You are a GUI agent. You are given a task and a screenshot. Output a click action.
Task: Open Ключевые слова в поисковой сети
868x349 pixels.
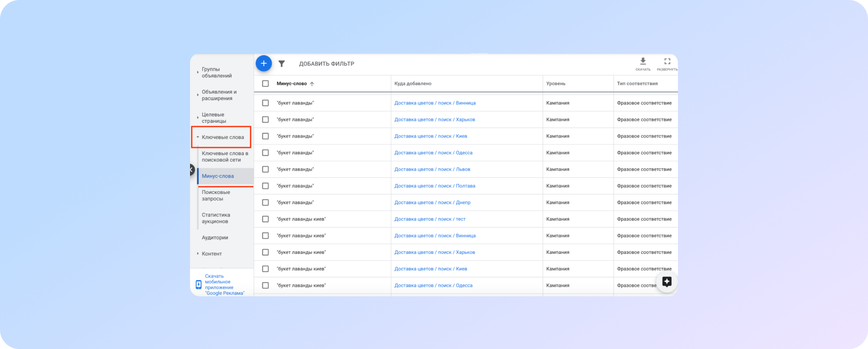(x=225, y=157)
